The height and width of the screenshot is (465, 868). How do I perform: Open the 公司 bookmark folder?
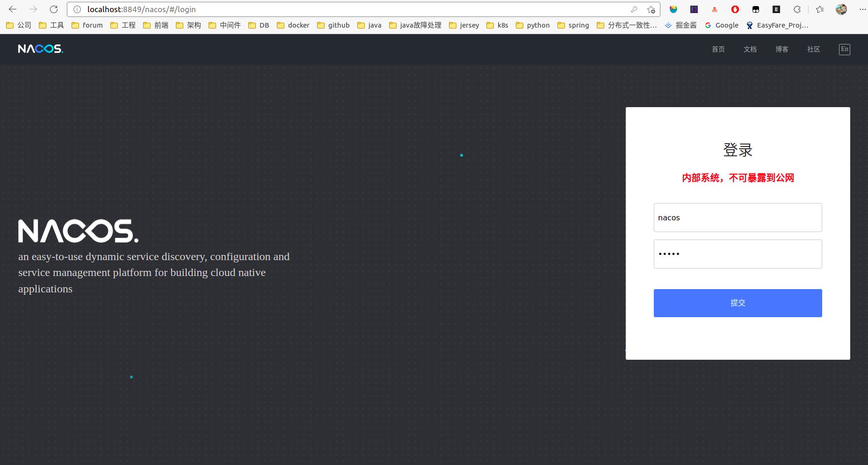point(19,25)
